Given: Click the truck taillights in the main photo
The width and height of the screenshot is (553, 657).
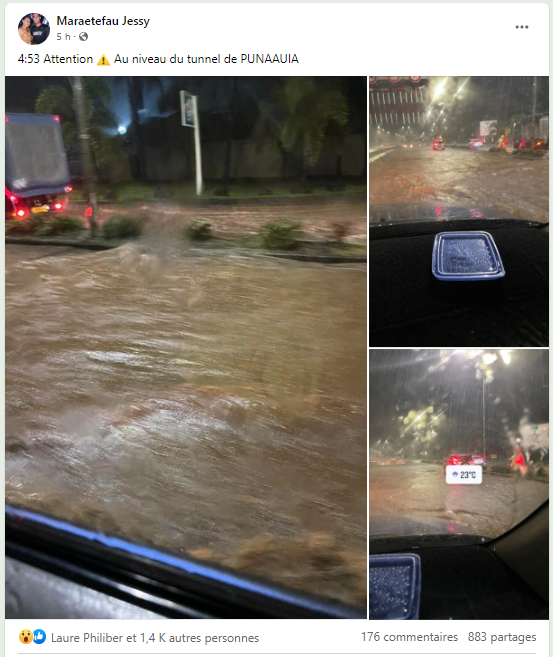Looking at the screenshot, I should (x=36, y=207).
